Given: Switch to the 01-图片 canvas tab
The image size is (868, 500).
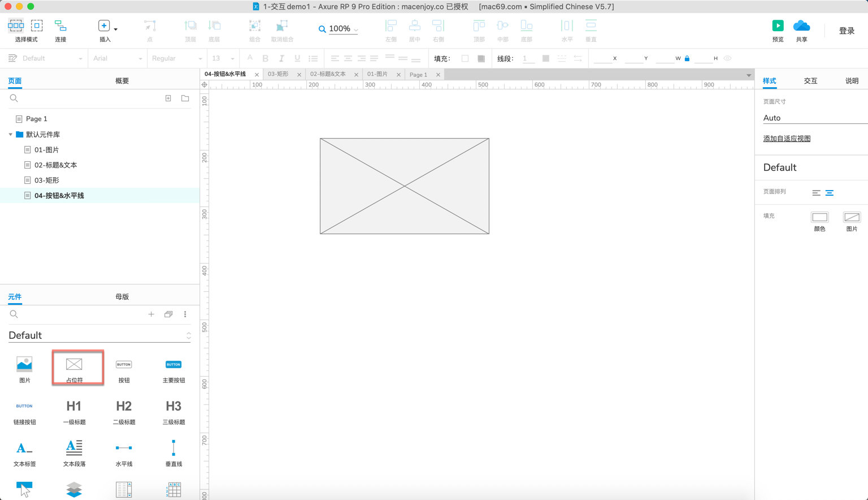Looking at the screenshot, I should [377, 74].
